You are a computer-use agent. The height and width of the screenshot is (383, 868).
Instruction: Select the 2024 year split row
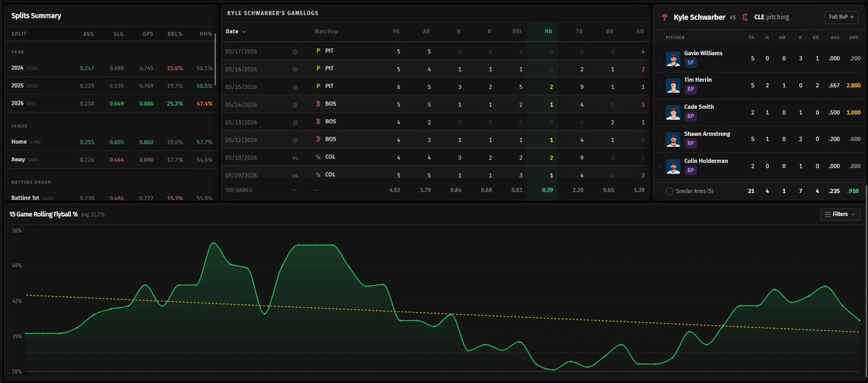(x=112, y=68)
